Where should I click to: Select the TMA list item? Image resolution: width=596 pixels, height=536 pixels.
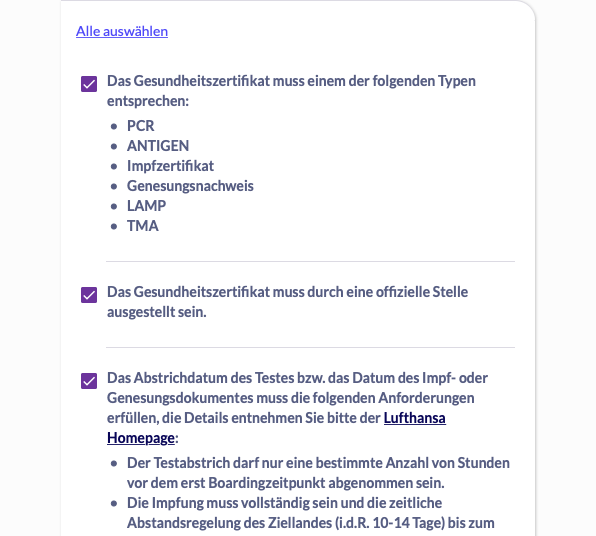(143, 226)
